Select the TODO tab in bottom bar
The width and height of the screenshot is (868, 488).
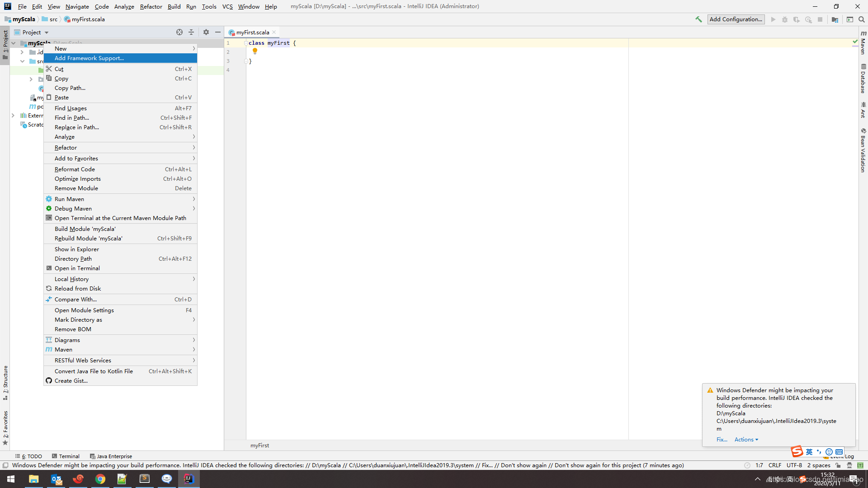click(x=31, y=456)
